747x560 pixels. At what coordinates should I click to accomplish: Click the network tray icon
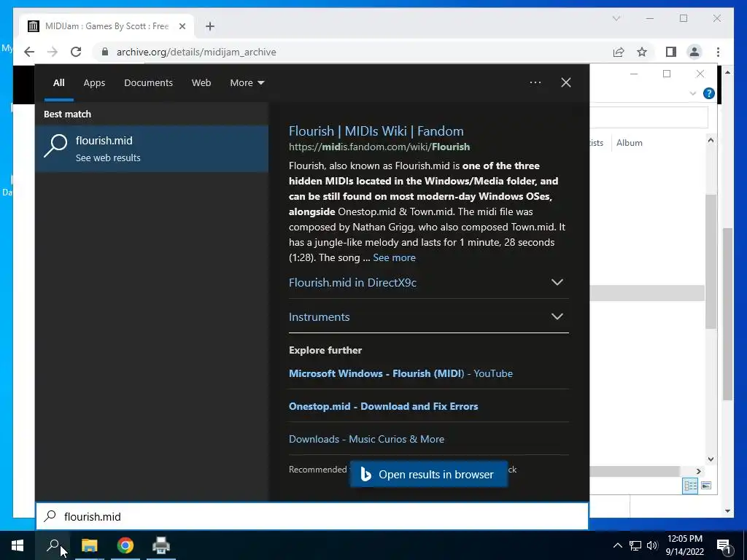635,545
